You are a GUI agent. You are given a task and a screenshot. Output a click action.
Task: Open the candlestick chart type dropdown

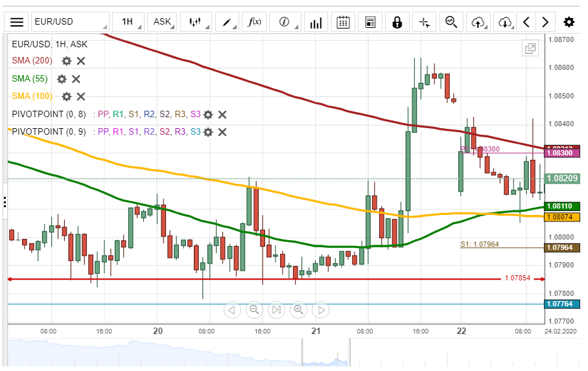[x=196, y=22]
